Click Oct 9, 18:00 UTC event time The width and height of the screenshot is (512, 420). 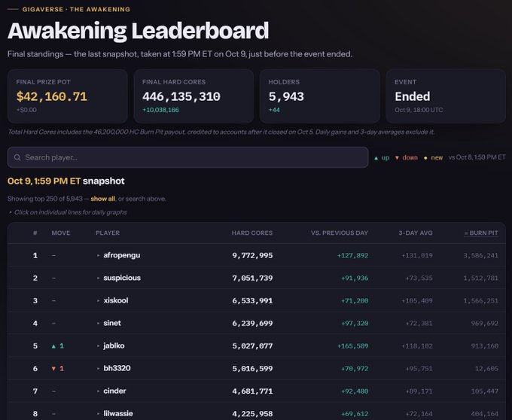(x=419, y=110)
